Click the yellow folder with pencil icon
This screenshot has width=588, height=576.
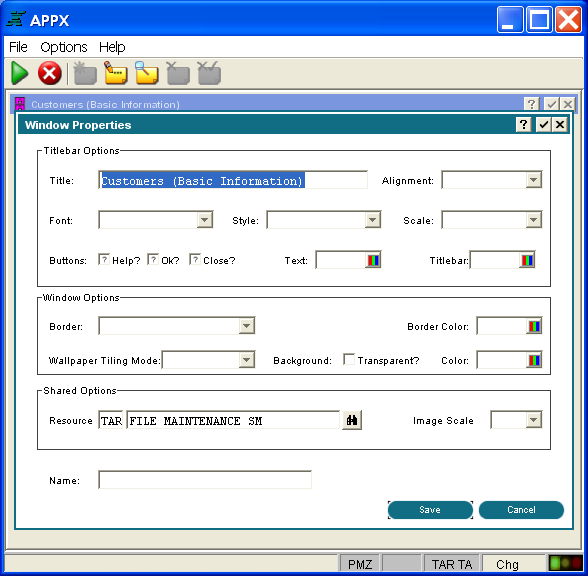116,73
